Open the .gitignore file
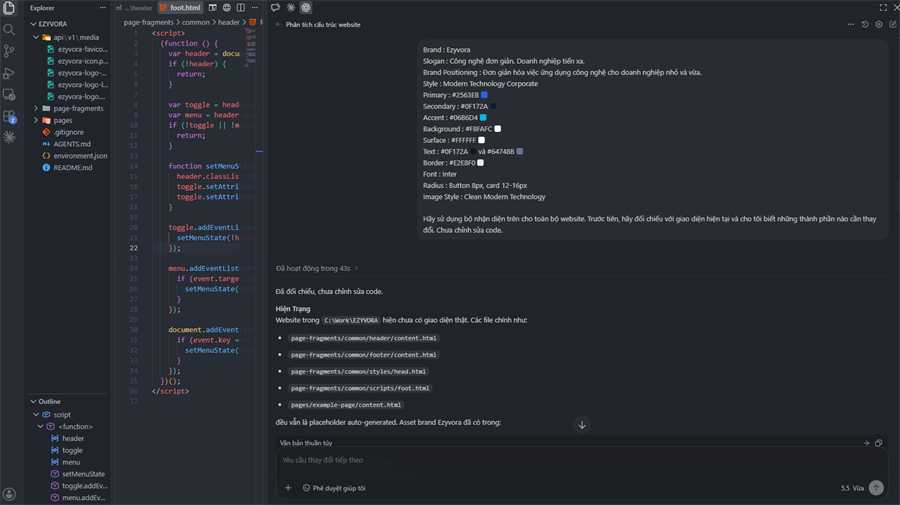 point(69,132)
